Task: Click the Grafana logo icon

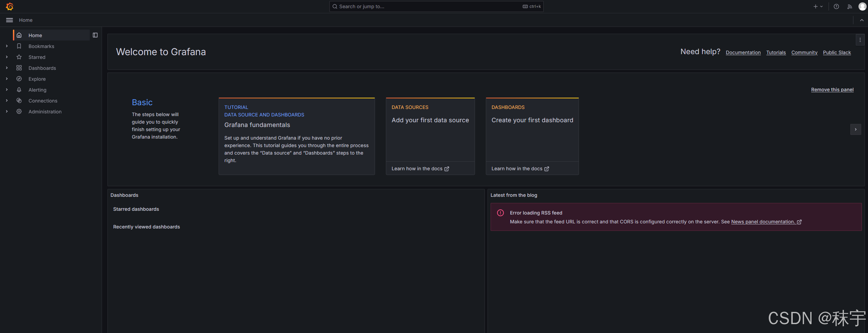Action: click(10, 6)
